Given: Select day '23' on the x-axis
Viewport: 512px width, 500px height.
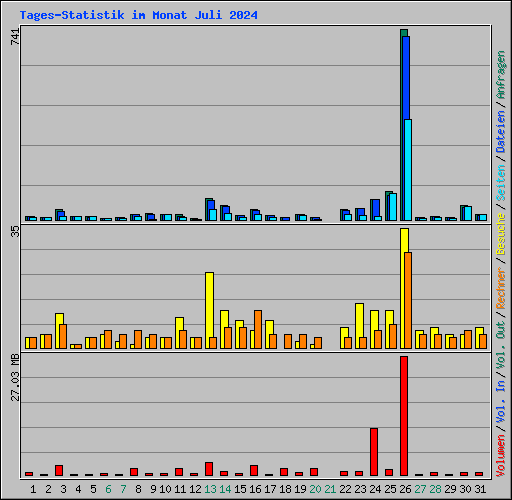Looking at the screenshot, I should [360, 489].
